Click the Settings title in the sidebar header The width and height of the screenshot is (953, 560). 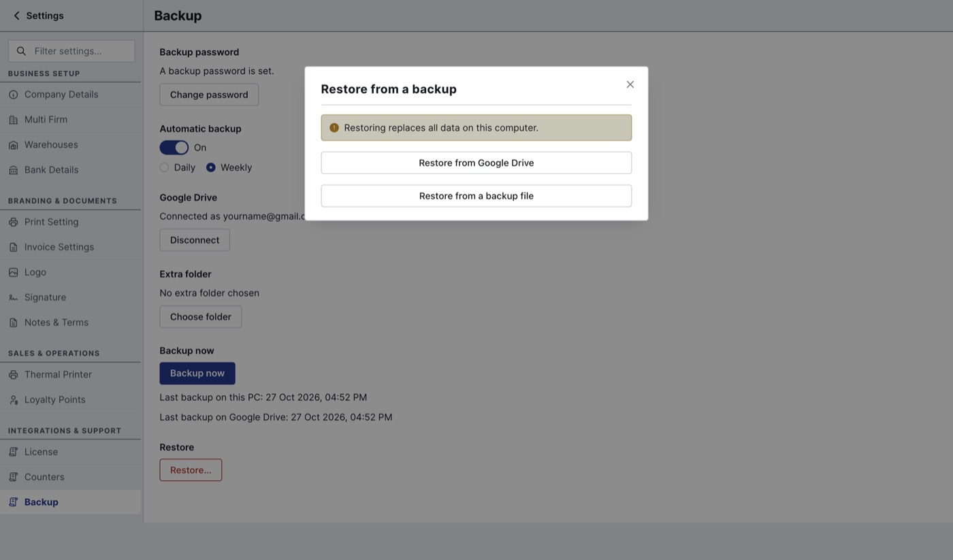point(45,16)
